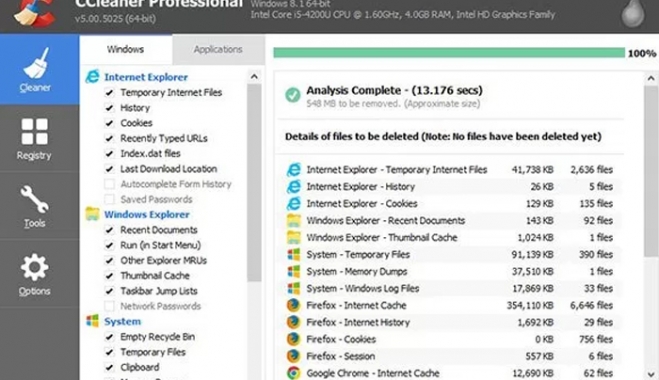Screen dimensions: 659x380
Task: Toggle the Recently Typed URLs checkbox
Action: 109,138
